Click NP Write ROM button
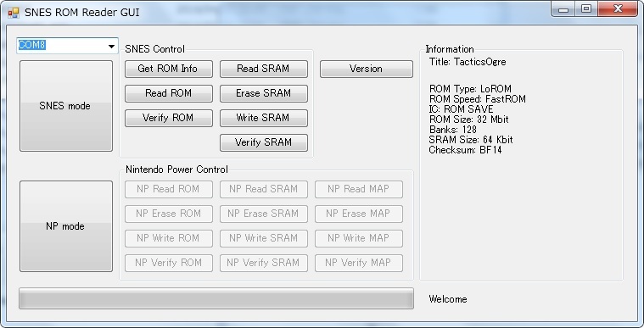The height and width of the screenshot is (328, 644). pos(169,238)
